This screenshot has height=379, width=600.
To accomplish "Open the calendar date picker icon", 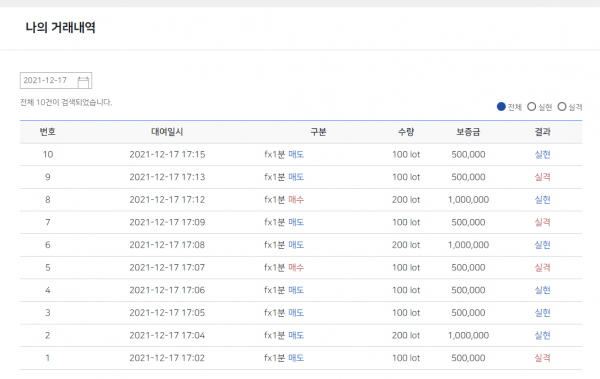I will coord(83,82).
